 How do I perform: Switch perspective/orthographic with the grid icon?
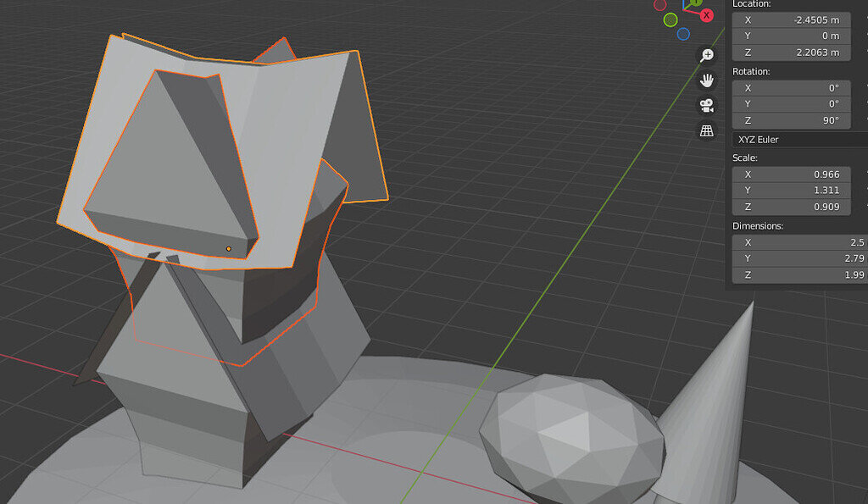707,130
